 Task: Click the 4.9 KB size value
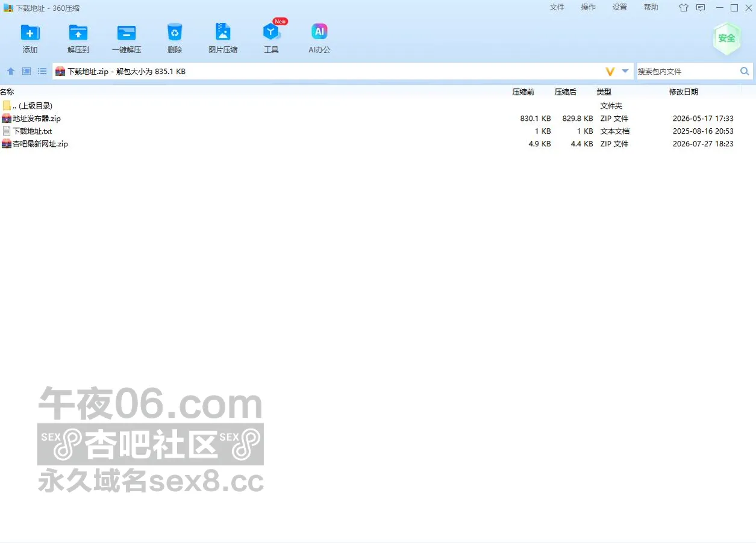(x=540, y=144)
